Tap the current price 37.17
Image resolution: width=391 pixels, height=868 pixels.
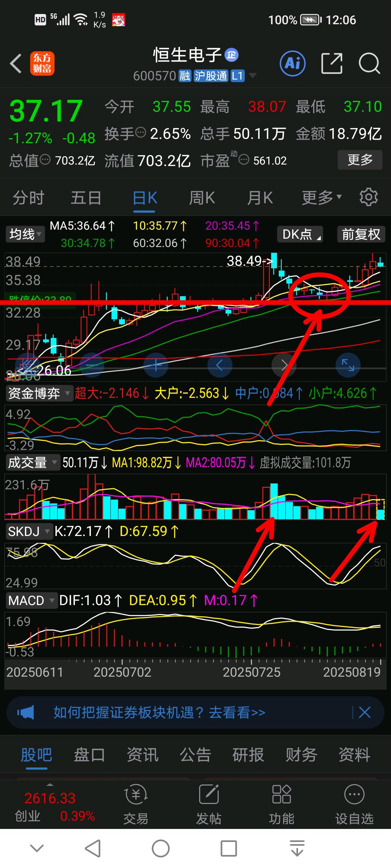pos(46,111)
